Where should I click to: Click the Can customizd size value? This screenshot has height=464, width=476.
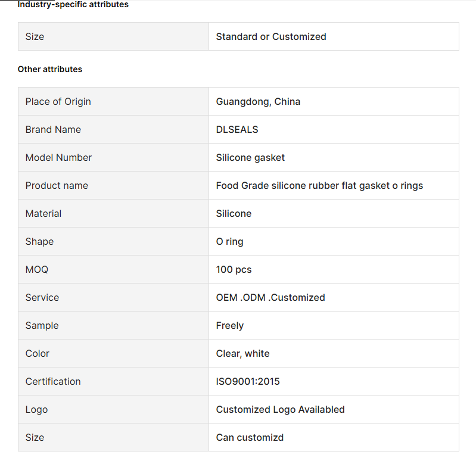tap(250, 437)
